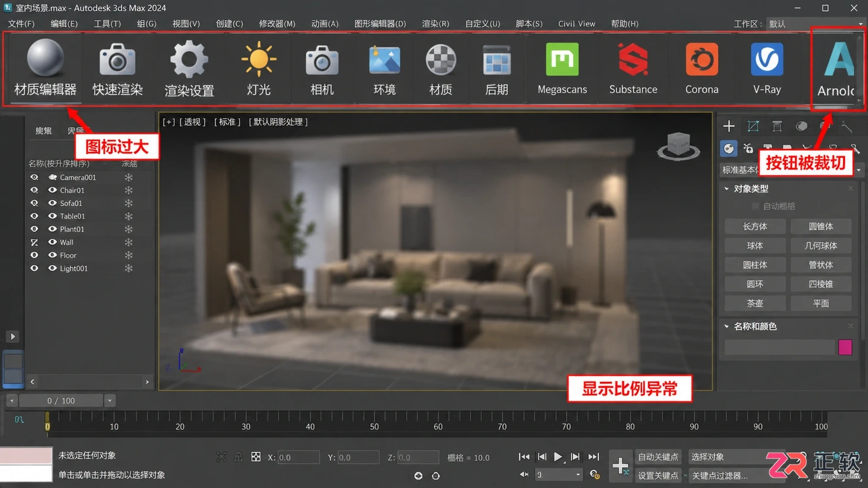The image size is (868, 488).
Task: Open the 修改器(M) menu
Action: coord(277,23)
